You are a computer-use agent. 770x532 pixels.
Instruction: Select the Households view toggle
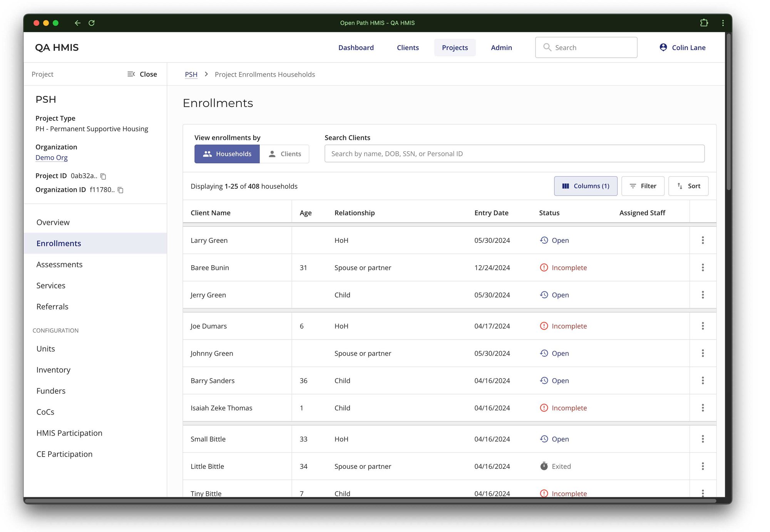click(227, 154)
